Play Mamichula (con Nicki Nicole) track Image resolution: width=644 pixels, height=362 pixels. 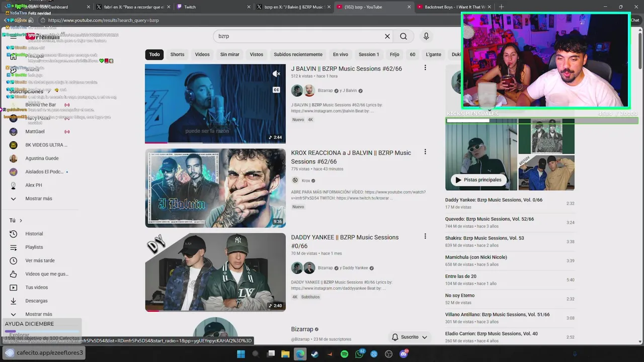(476, 257)
